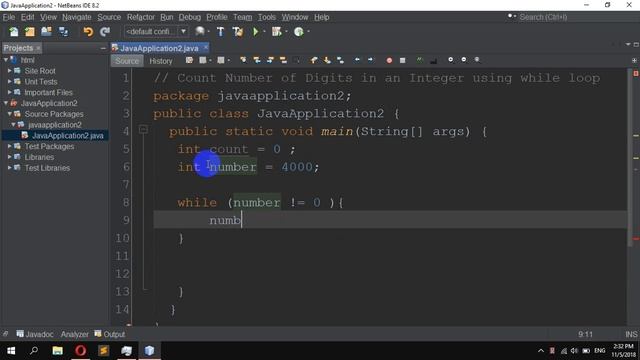Switch editor to Source view
This screenshot has height=360, width=640.
click(127, 61)
